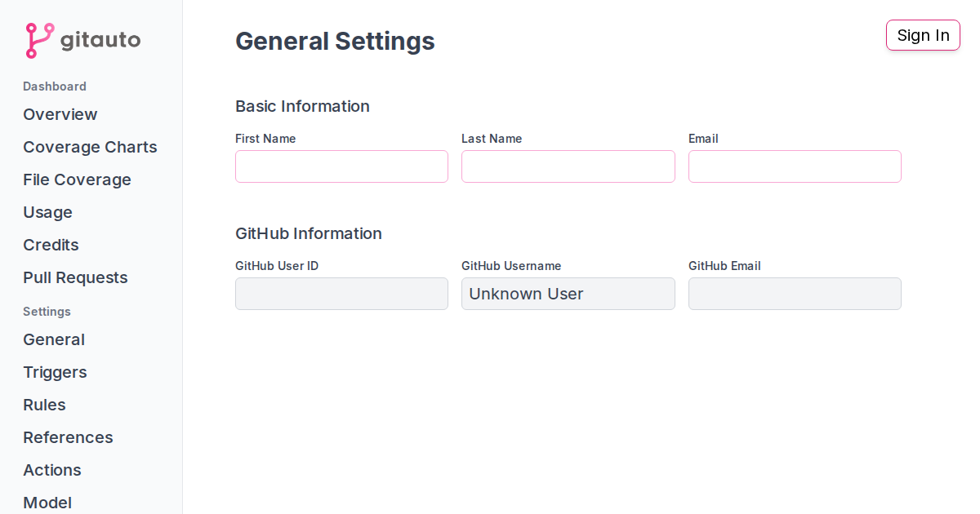Screen dimensions: 980x514
Task: Open the Model settings
Action: 47,503
